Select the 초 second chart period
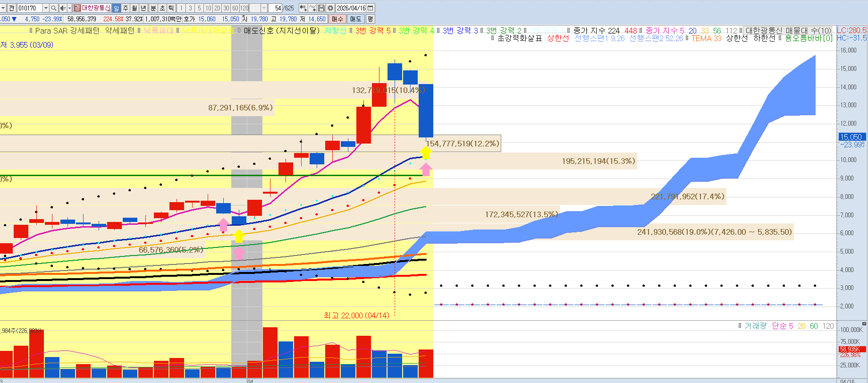 point(162,8)
